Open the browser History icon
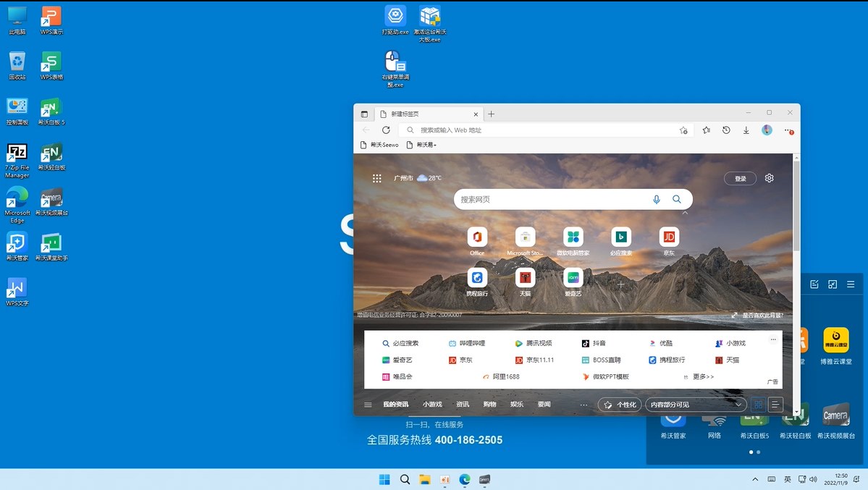Screen dimensions: 868x490 (x=726, y=130)
